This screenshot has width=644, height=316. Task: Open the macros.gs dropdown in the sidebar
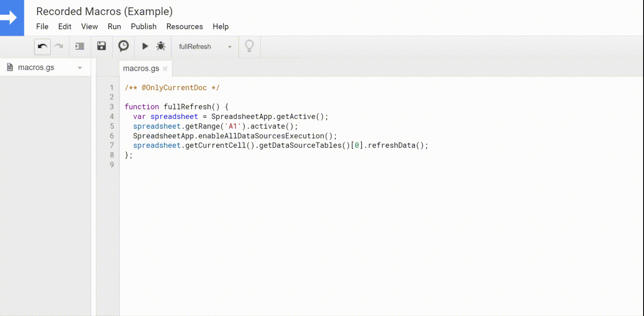pyautogui.click(x=80, y=67)
